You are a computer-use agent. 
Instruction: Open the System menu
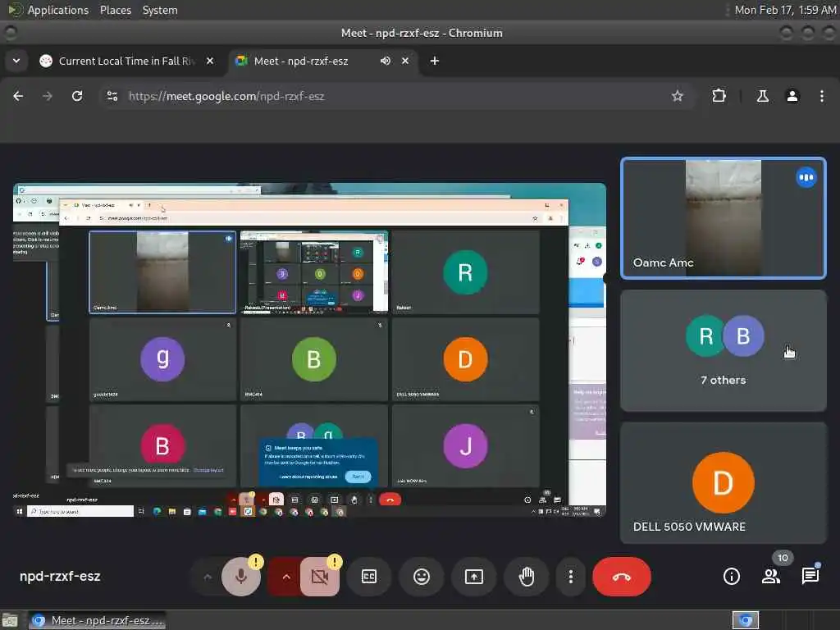(x=160, y=10)
